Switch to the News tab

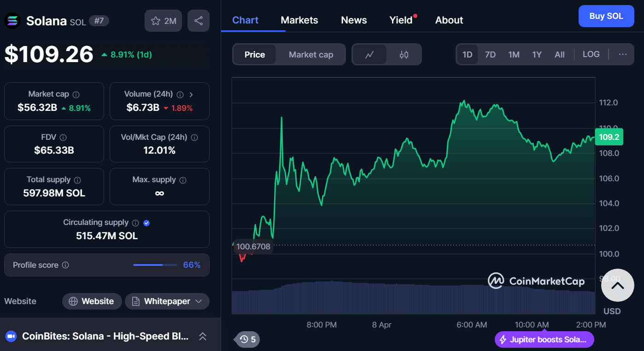(x=354, y=20)
